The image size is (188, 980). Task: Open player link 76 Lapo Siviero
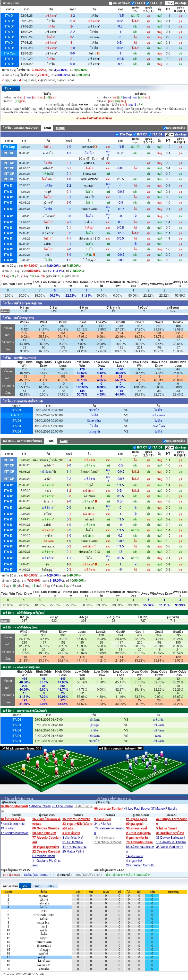(x=62, y=806)
